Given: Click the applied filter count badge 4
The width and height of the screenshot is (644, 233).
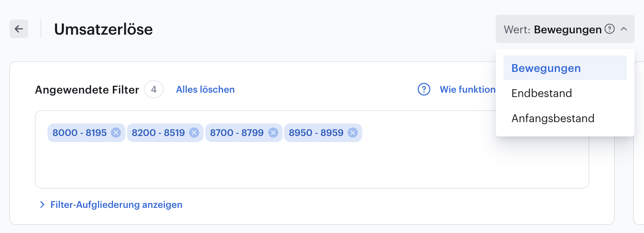Looking at the screenshot, I should [x=153, y=90].
